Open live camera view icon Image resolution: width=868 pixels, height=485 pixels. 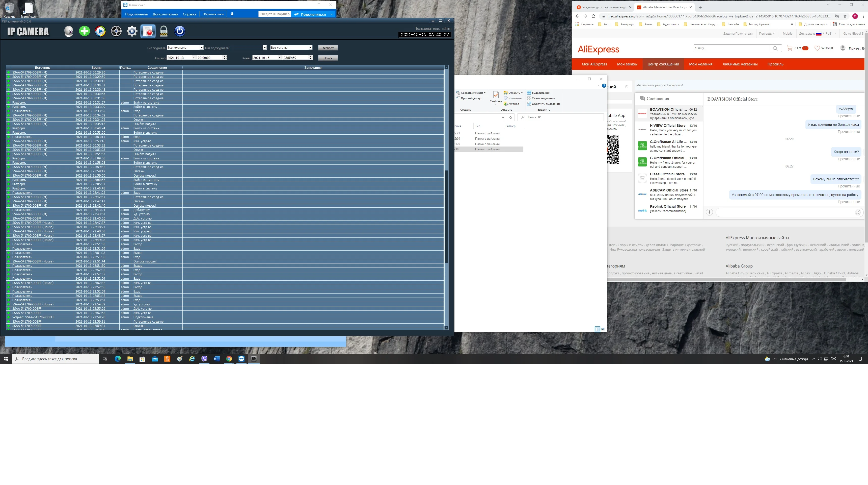(69, 31)
